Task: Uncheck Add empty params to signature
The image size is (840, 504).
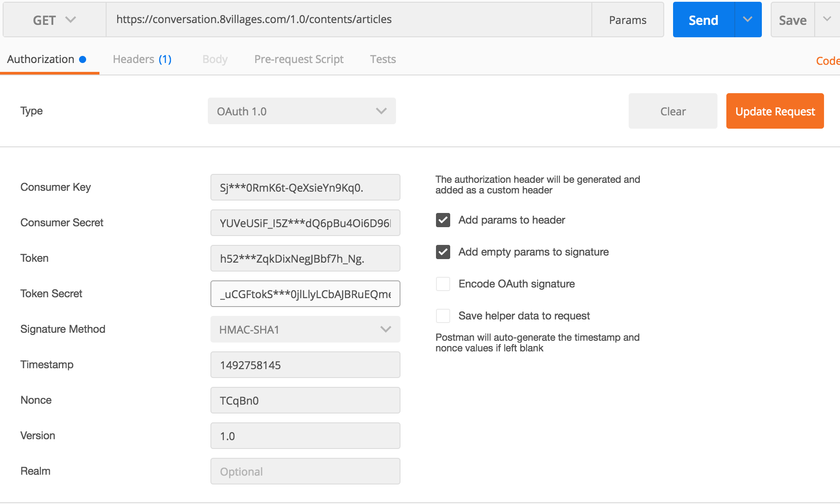Action: pos(443,252)
